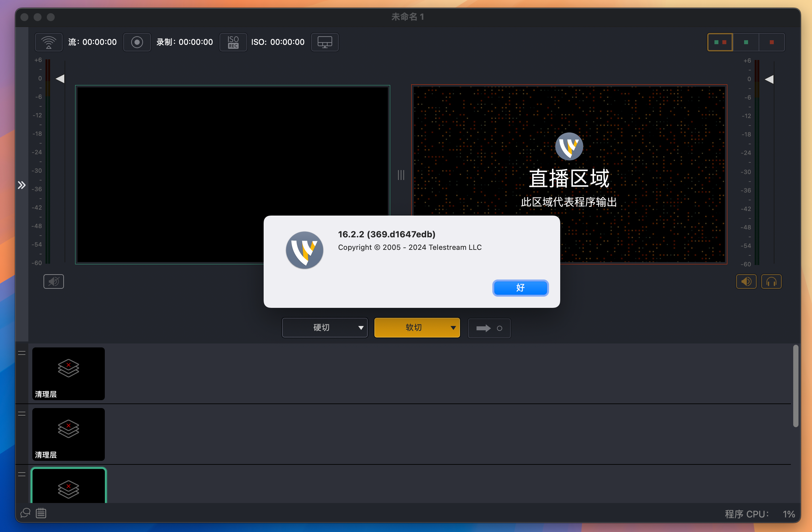
Task: Select the preview and live dual layout
Action: click(720, 42)
